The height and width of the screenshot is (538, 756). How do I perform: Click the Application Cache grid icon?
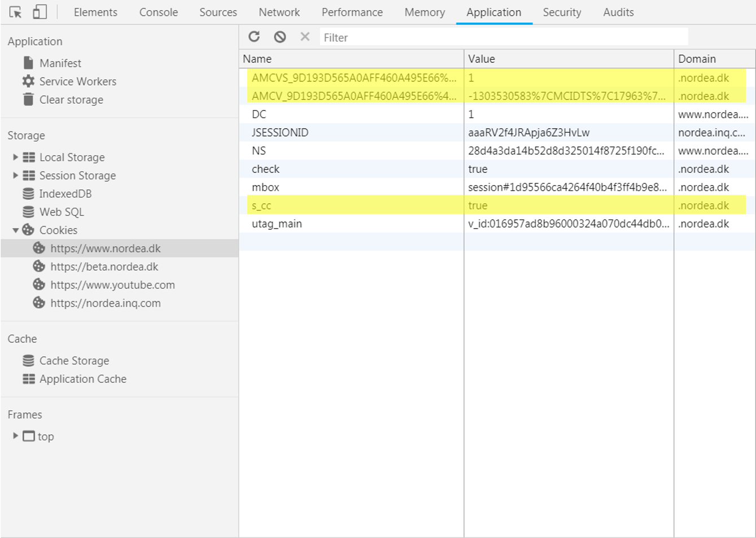(x=29, y=379)
